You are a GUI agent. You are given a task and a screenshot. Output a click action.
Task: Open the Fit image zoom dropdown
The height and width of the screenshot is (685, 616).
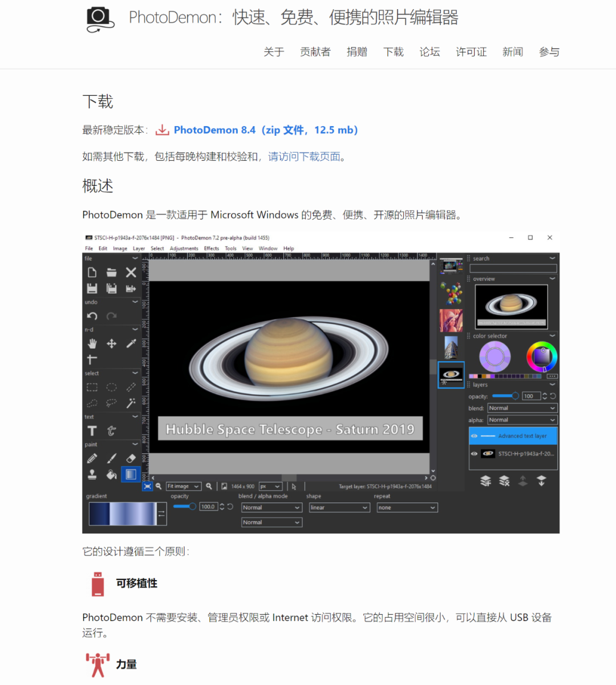[x=184, y=487]
